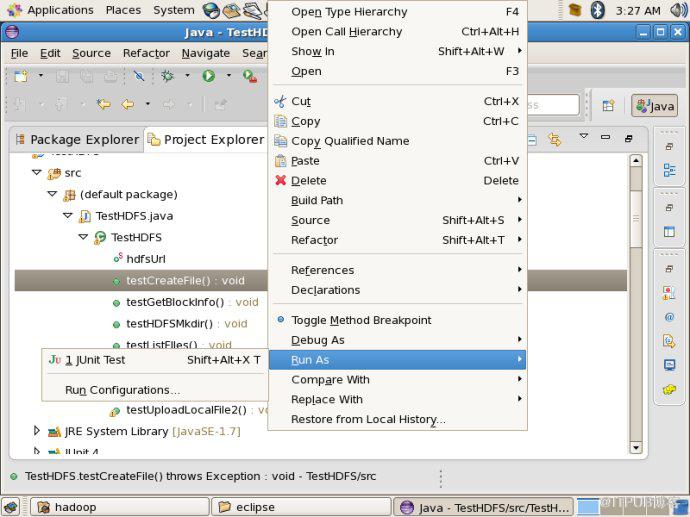Switch to the Package Explorer tab

pos(77,140)
